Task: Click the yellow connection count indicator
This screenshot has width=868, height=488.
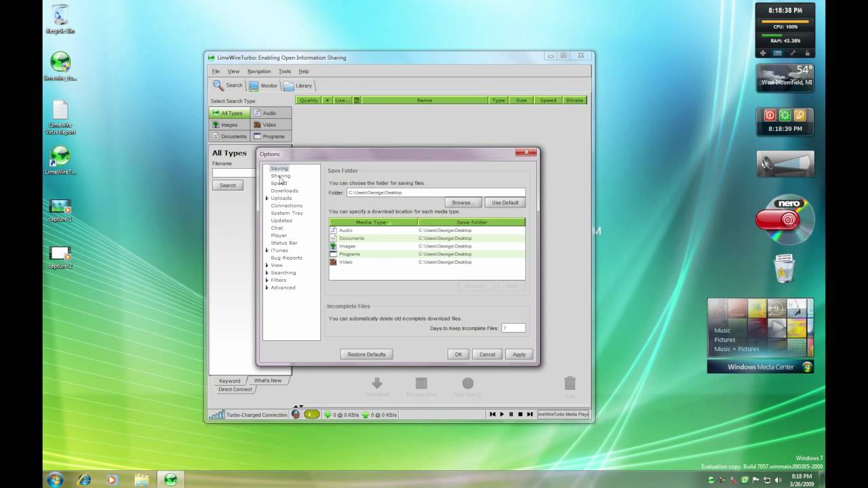Action: [x=311, y=414]
